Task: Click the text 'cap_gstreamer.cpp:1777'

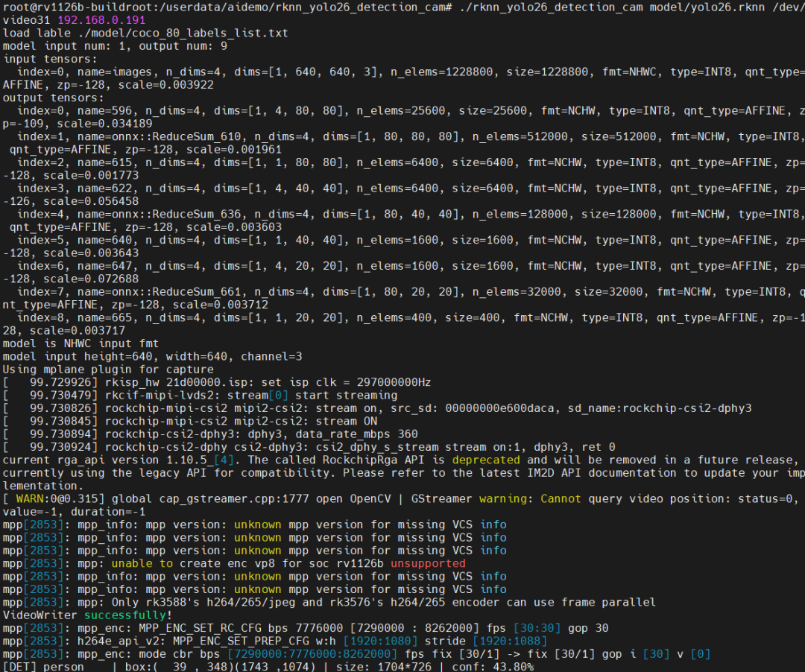Action: [234, 498]
